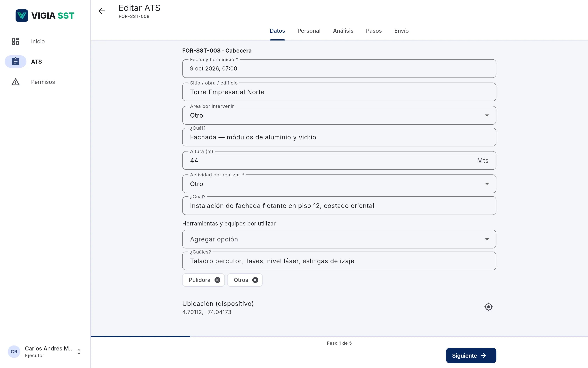Remove the Pulidora chip with its X icon
This screenshot has height=368, width=588.
[x=217, y=280]
